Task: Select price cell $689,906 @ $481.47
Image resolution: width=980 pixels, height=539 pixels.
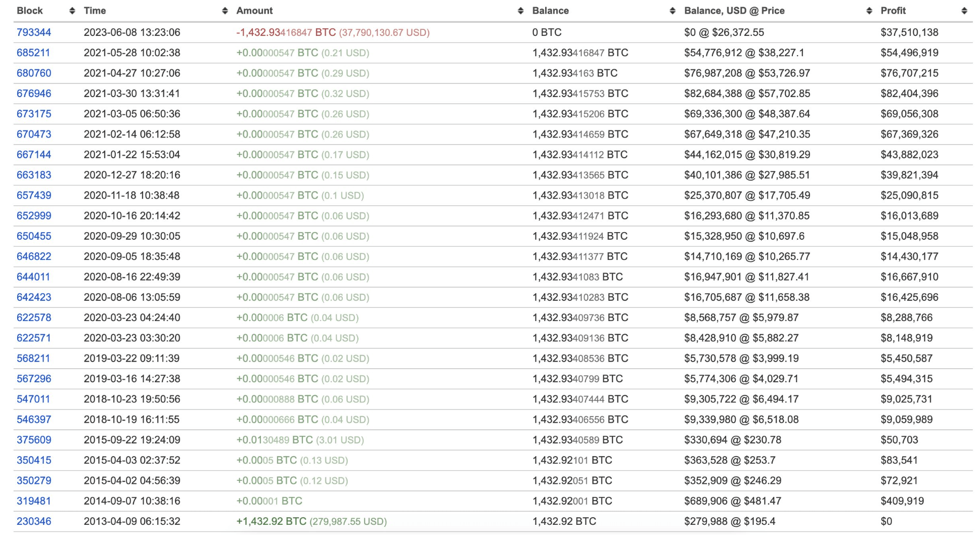Action: [x=733, y=501]
